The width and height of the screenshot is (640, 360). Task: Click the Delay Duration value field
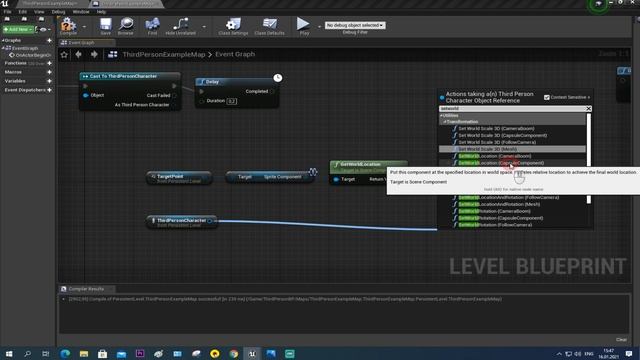(x=231, y=101)
